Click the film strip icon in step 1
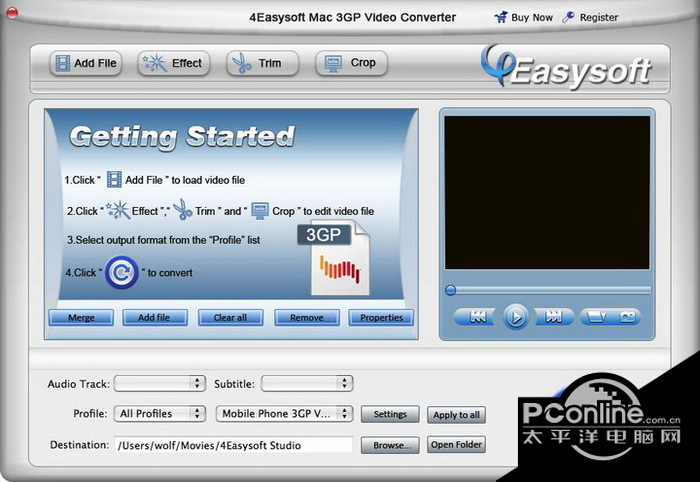Screen dimensions: 700x482 pyautogui.click(x=114, y=179)
